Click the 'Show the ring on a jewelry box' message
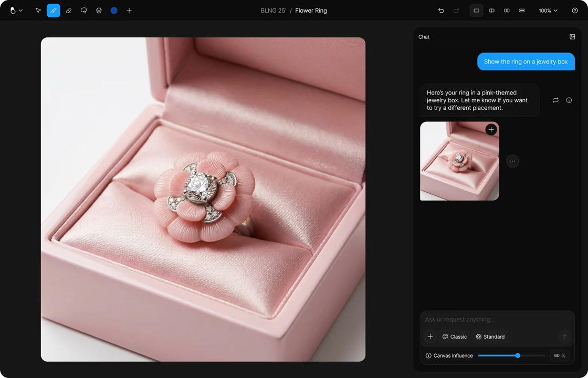The height and width of the screenshot is (378, 588). 526,61
